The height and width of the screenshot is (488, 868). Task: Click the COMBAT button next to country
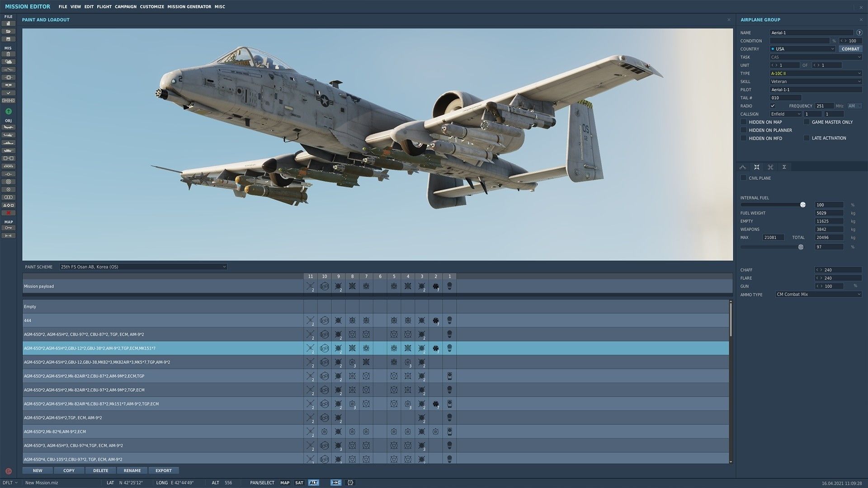(850, 49)
